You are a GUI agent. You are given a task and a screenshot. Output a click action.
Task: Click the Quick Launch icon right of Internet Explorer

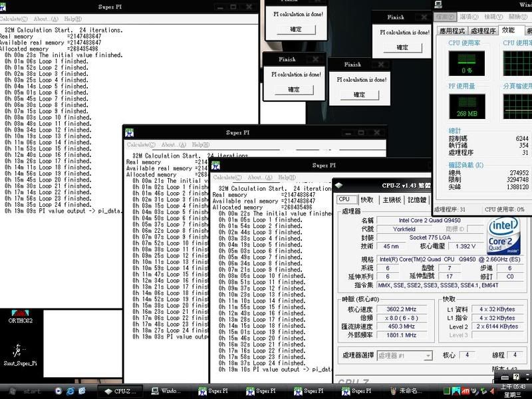[x=82, y=391]
